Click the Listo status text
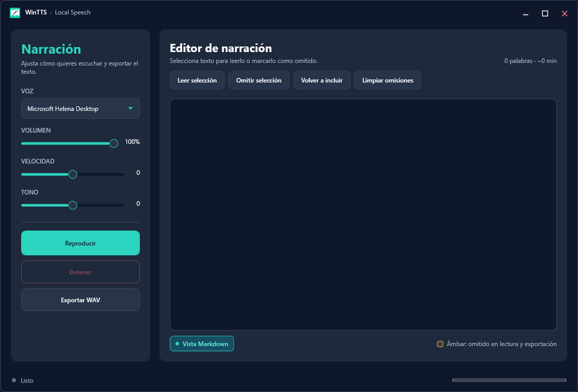The width and height of the screenshot is (578, 392). [27, 381]
